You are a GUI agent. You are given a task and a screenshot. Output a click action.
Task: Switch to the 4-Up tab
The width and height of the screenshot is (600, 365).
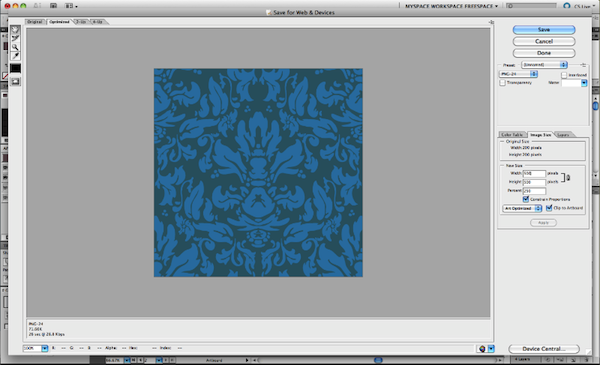[x=98, y=22]
